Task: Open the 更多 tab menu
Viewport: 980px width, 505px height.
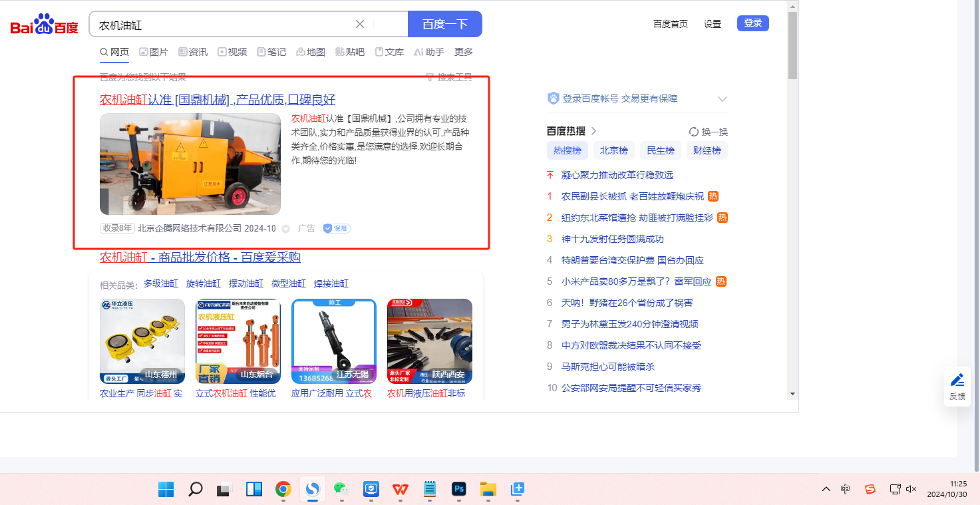Action: (464, 52)
